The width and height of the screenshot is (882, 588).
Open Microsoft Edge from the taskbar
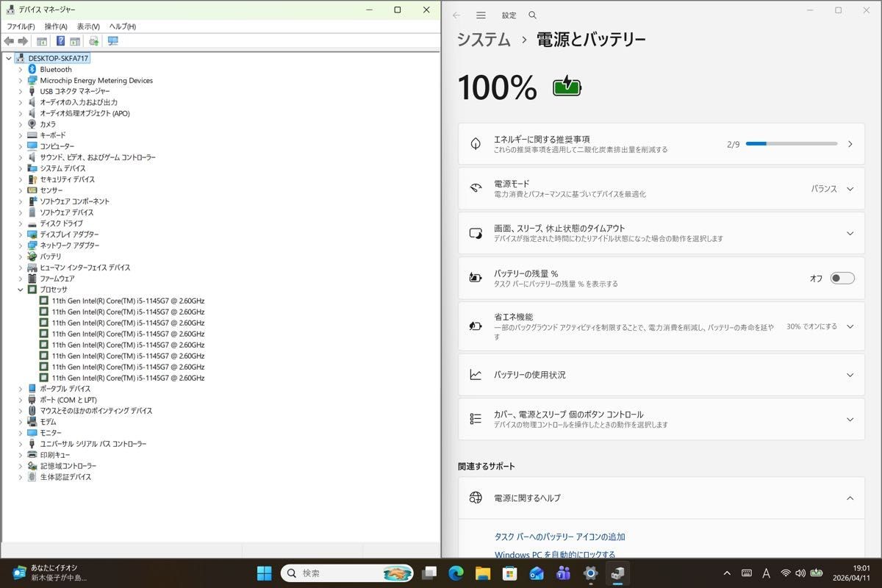click(x=456, y=573)
